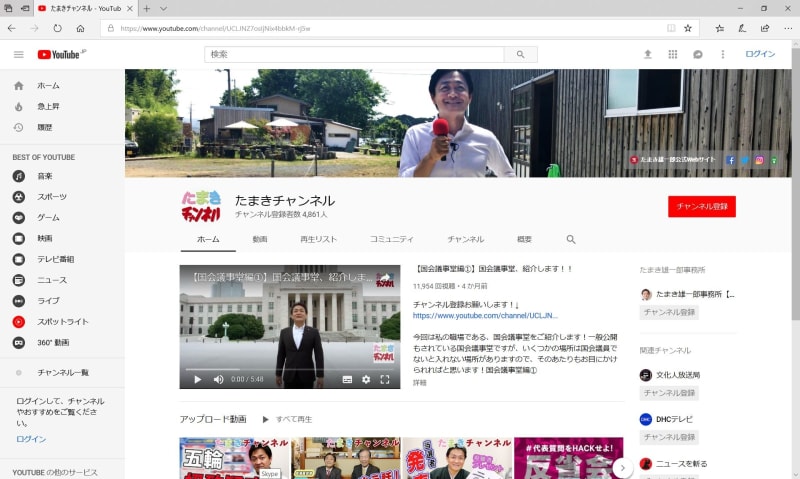The width and height of the screenshot is (800, 479).
Task: Open チャンネル一覧 in sidebar
Action: [x=62, y=373]
